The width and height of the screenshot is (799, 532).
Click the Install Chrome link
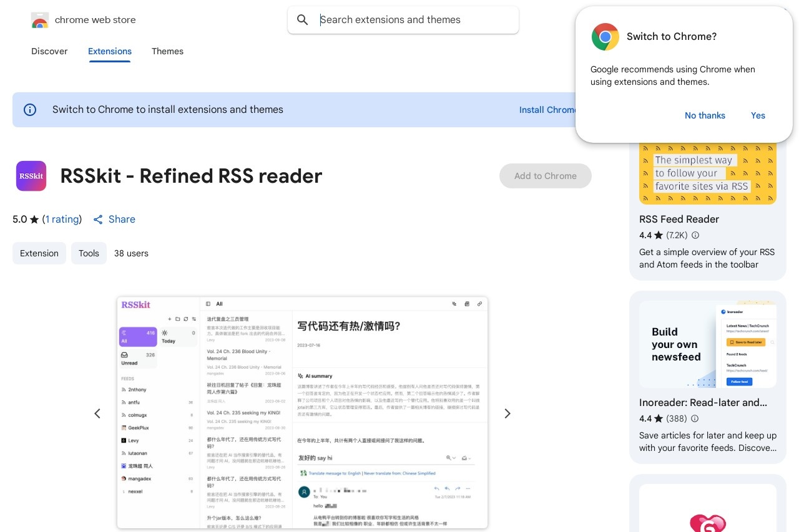547,110
